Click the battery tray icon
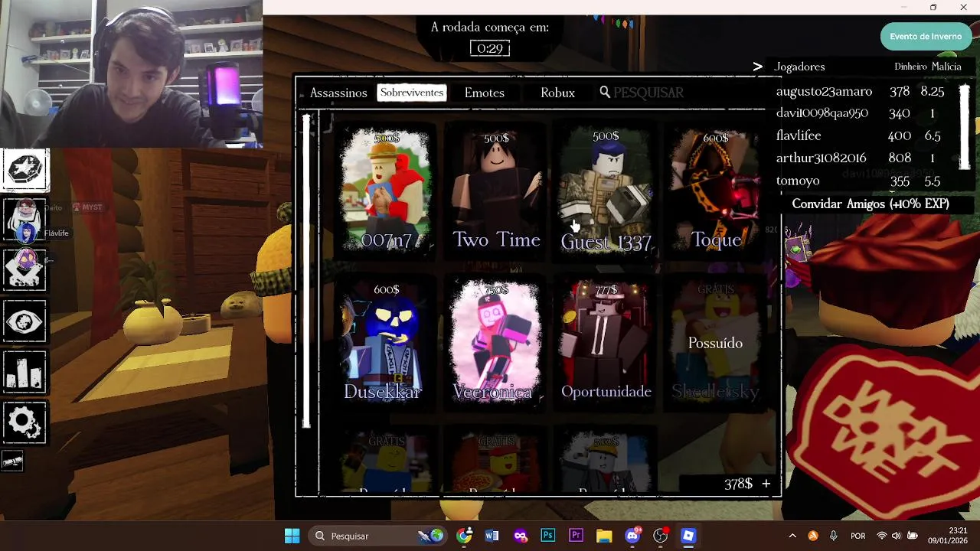The width and height of the screenshot is (980, 551). click(x=913, y=536)
